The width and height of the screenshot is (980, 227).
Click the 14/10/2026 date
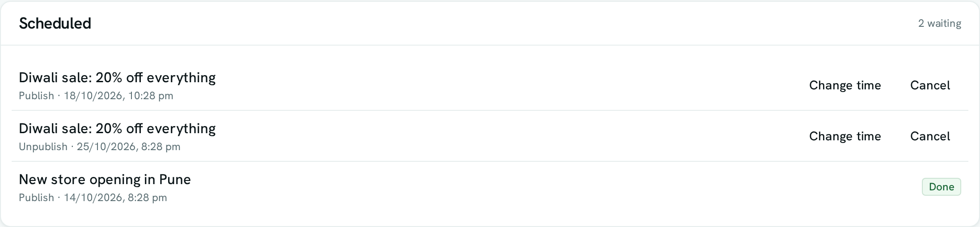[x=94, y=198]
